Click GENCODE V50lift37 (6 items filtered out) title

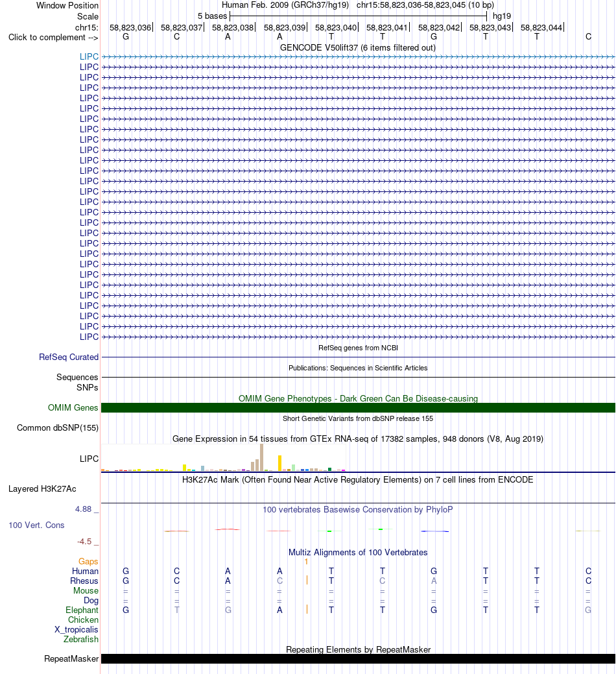pos(358,48)
